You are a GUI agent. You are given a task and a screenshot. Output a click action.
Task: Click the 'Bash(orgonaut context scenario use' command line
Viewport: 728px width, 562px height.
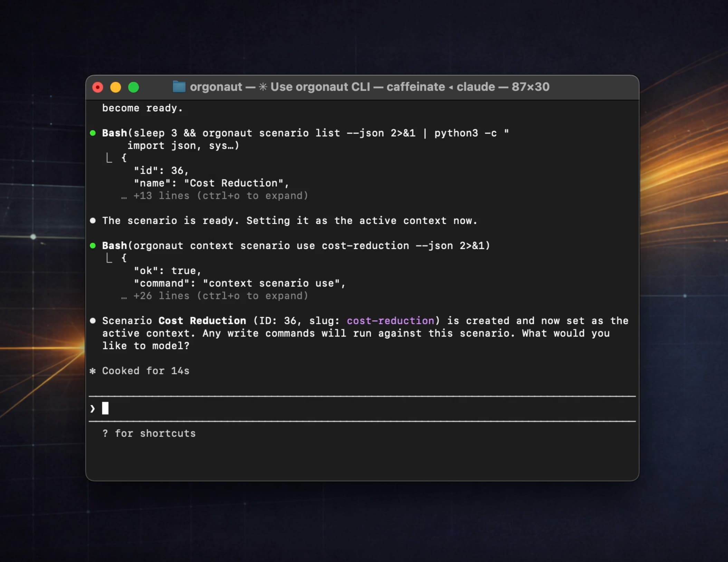tap(296, 246)
